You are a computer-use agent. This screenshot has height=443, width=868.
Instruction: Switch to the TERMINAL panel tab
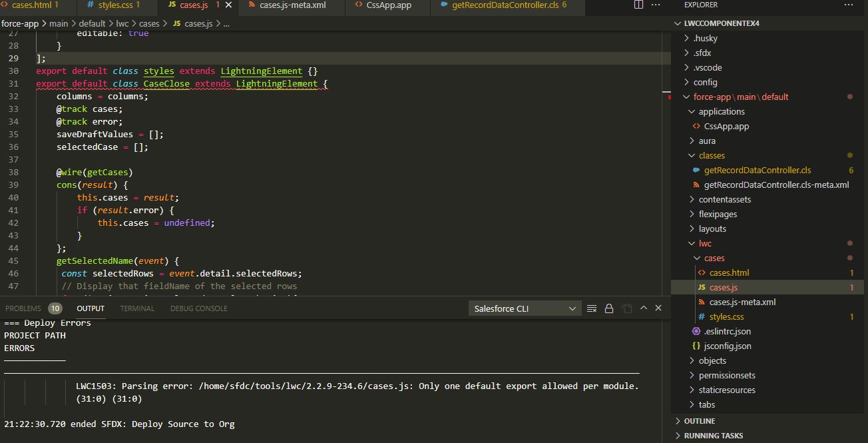(x=137, y=308)
